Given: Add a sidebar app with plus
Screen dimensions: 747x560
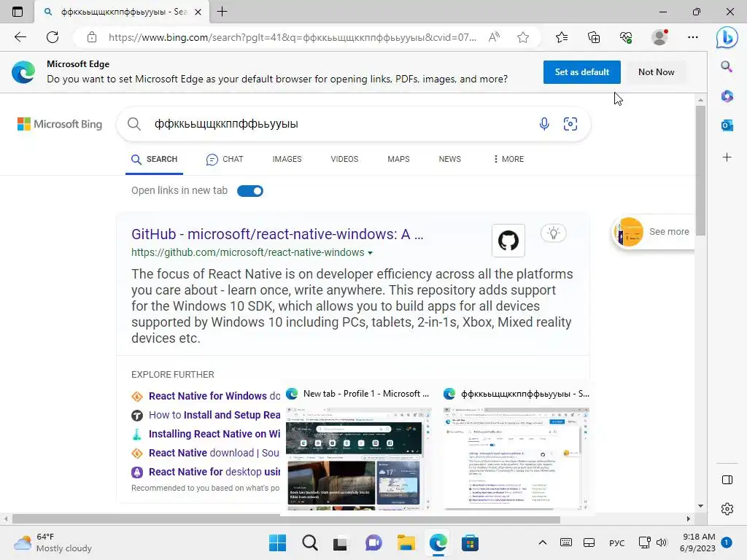Looking at the screenshot, I should (x=727, y=157).
